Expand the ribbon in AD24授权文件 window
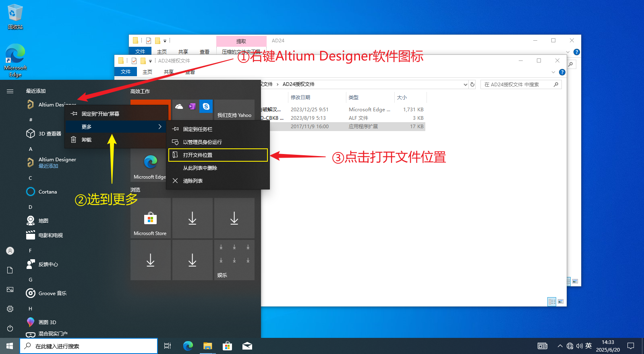The width and height of the screenshot is (644, 354). tap(553, 72)
